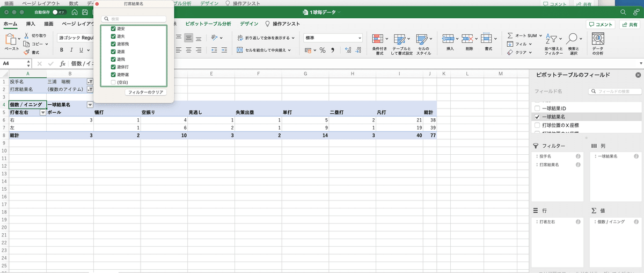Viewport: 644px width, 273px height.
Task: Click the format as table icon
Action: tap(401, 39)
